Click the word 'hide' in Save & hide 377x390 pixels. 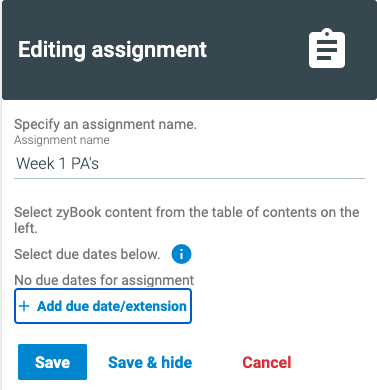(x=177, y=362)
